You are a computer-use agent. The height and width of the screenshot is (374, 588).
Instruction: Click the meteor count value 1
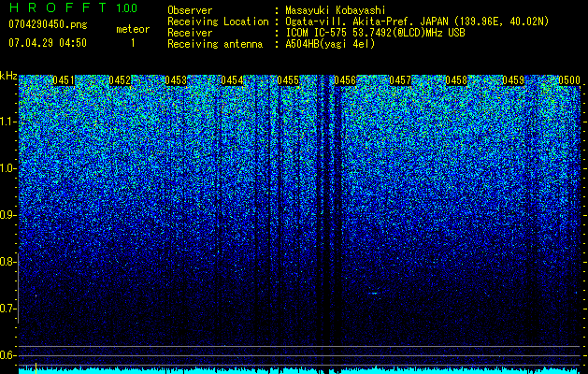pyautogui.click(x=133, y=43)
